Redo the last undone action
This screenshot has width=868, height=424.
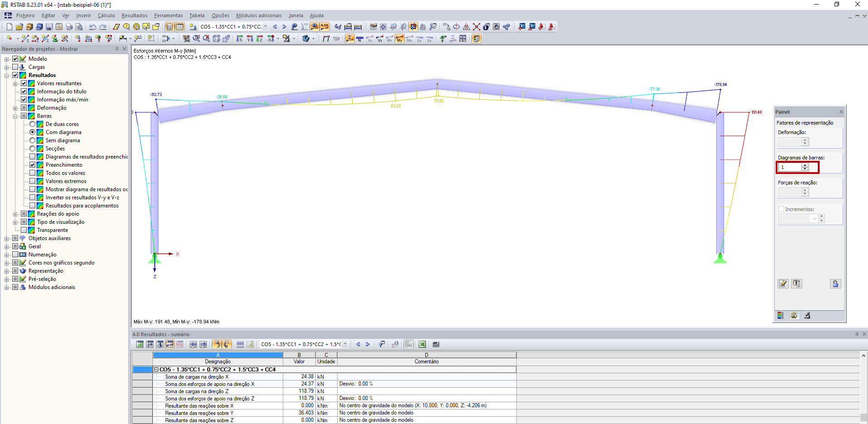pyautogui.click(x=103, y=27)
